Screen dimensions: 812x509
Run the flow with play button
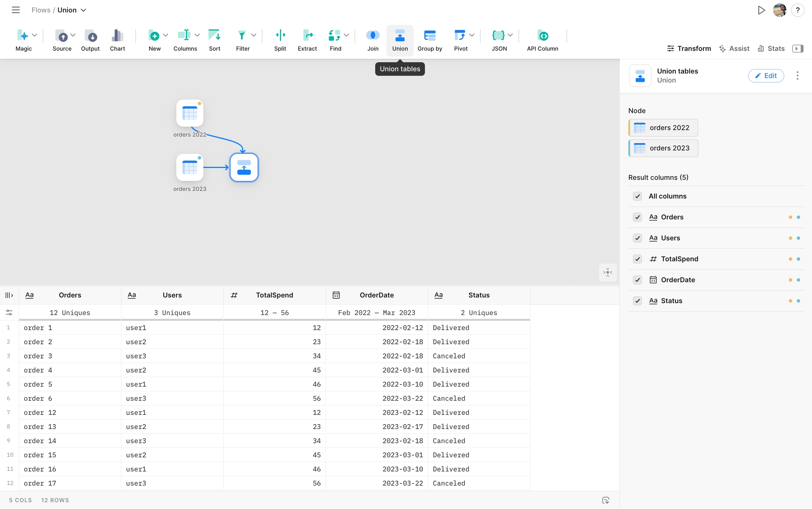pyautogui.click(x=761, y=10)
